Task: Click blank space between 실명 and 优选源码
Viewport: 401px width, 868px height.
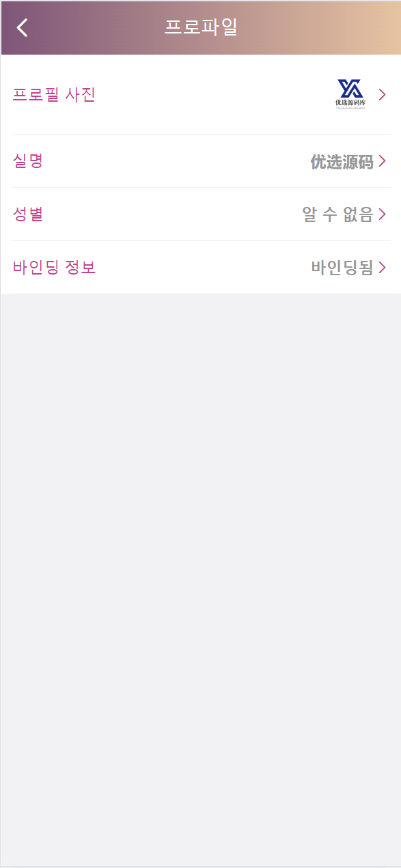Action: pos(176,161)
